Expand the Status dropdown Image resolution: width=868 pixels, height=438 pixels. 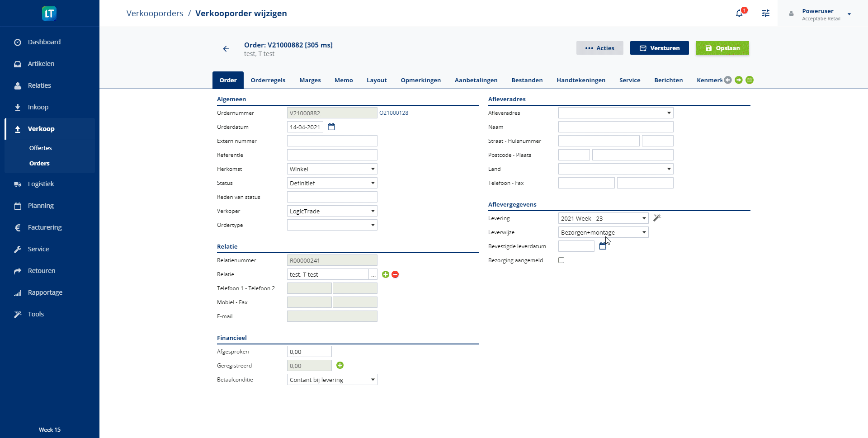332,183
